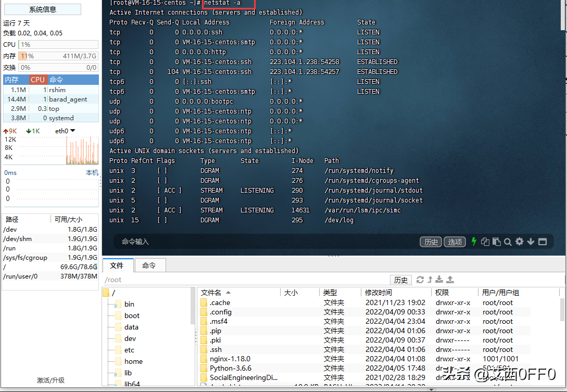Refresh the file list with refresh icon
The image size is (567, 392).
tap(420, 280)
